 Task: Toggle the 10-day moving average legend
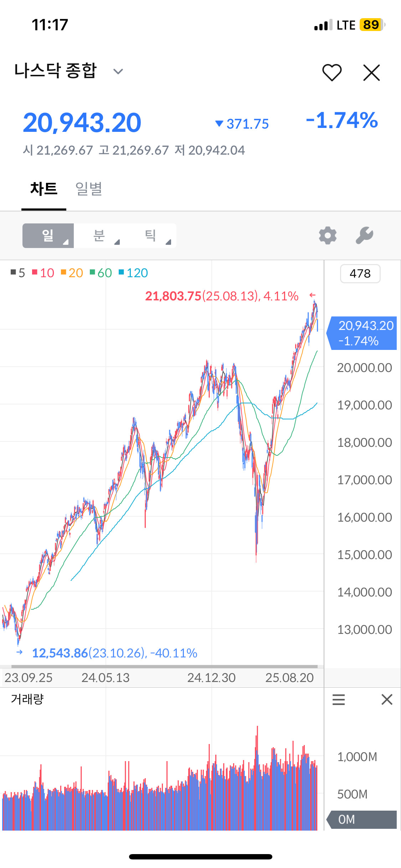click(x=43, y=273)
